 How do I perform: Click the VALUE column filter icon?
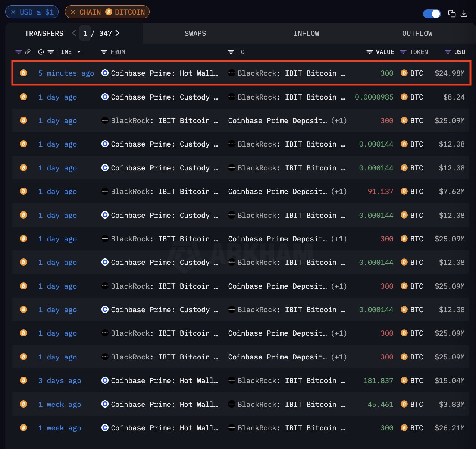coord(370,52)
